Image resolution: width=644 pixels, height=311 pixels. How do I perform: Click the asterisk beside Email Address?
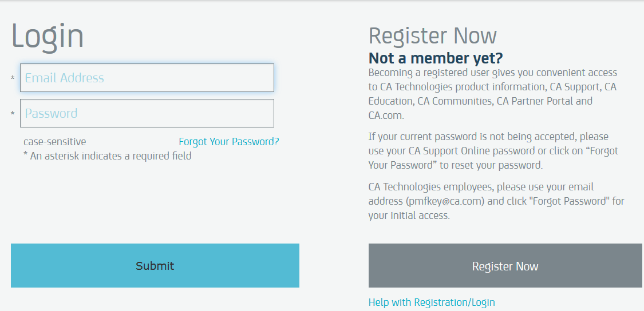pyautogui.click(x=13, y=78)
